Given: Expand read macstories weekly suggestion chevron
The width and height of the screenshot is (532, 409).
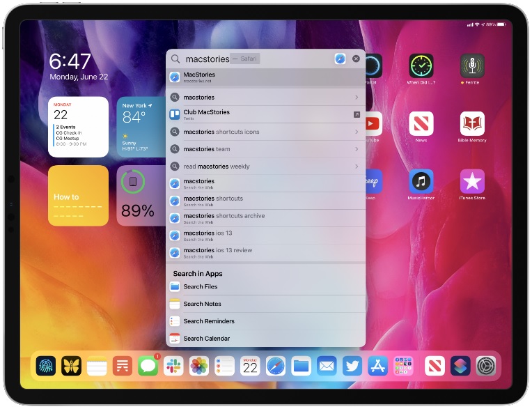Looking at the screenshot, I should (x=357, y=167).
